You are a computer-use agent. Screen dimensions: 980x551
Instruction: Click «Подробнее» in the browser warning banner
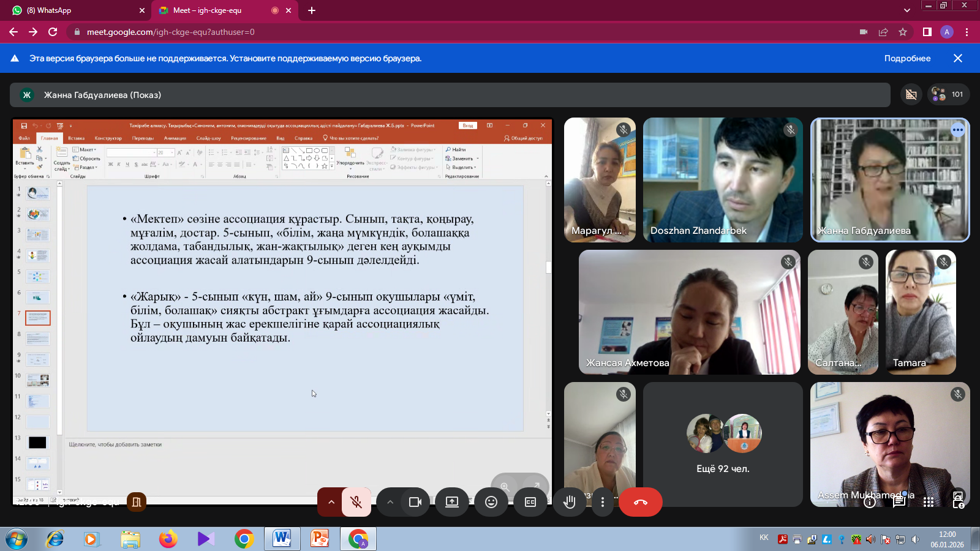point(907,58)
